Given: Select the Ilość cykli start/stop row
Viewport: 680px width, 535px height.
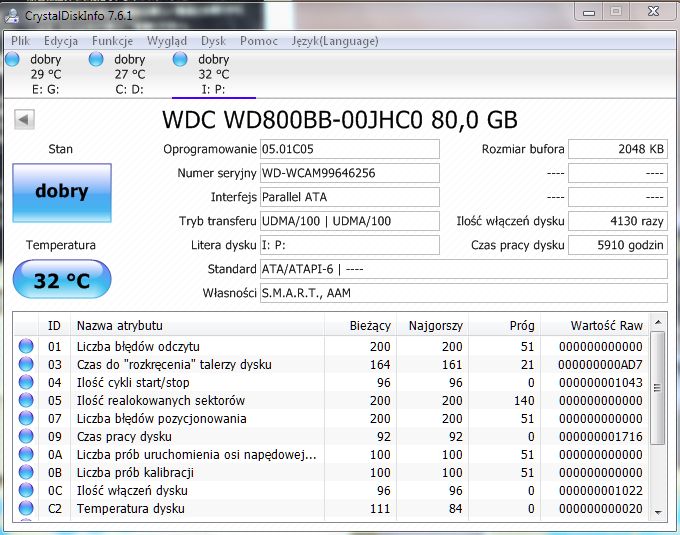Looking at the screenshot, I should (332, 382).
